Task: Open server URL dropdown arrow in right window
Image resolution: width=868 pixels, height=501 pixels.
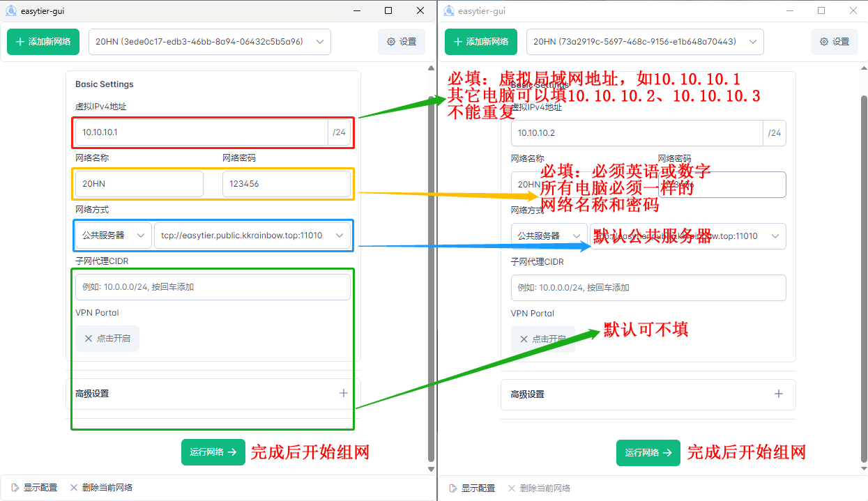Action: click(x=775, y=236)
